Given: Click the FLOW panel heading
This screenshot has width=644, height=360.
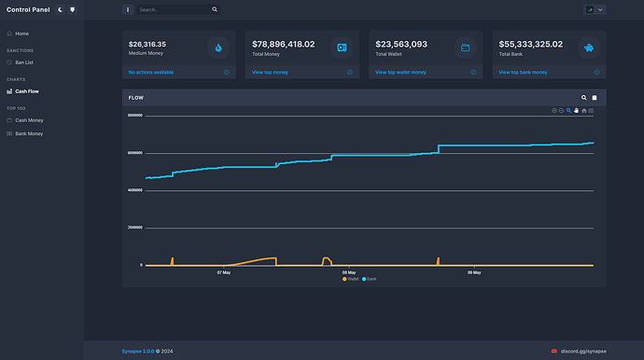Looking at the screenshot, I should (136, 98).
